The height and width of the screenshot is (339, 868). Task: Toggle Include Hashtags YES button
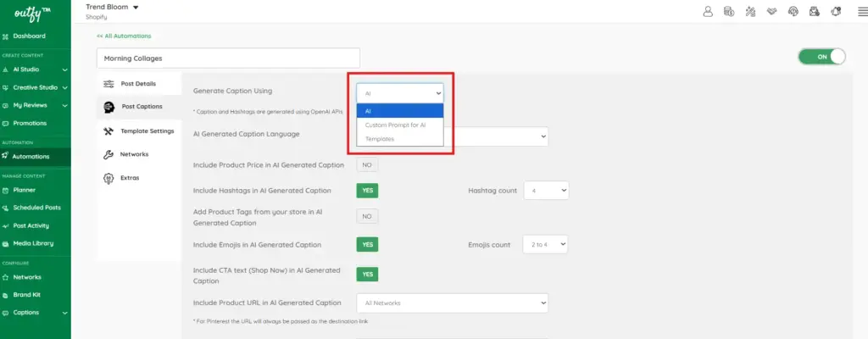[367, 191]
